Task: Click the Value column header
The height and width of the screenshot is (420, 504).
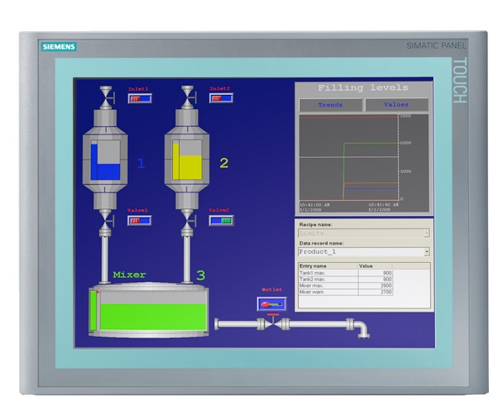Action: [375, 266]
